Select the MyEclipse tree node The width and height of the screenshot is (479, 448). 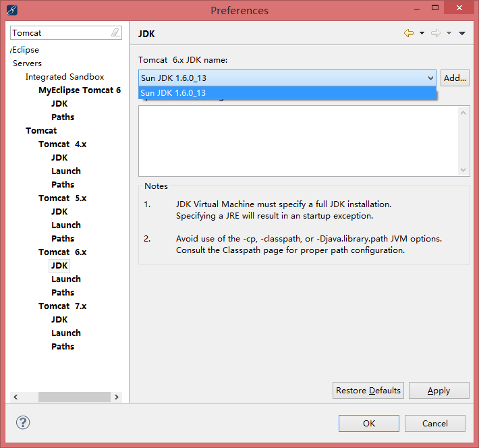tap(25, 50)
